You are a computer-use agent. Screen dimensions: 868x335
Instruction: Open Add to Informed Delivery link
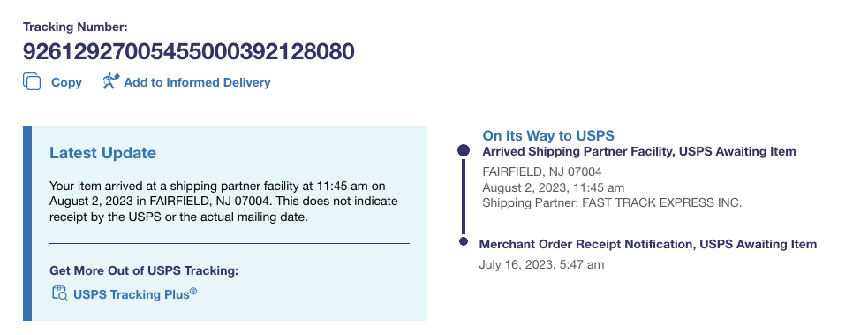point(197,82)
